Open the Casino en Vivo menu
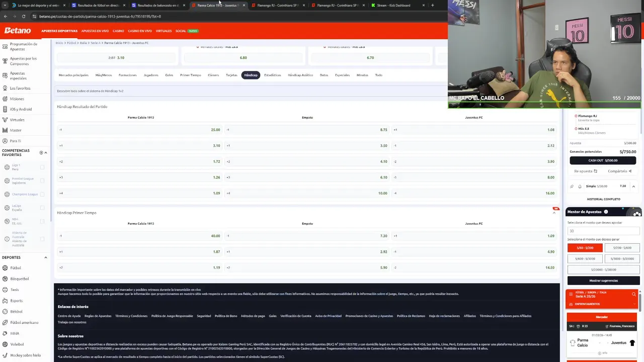 (x=140, y=31)
